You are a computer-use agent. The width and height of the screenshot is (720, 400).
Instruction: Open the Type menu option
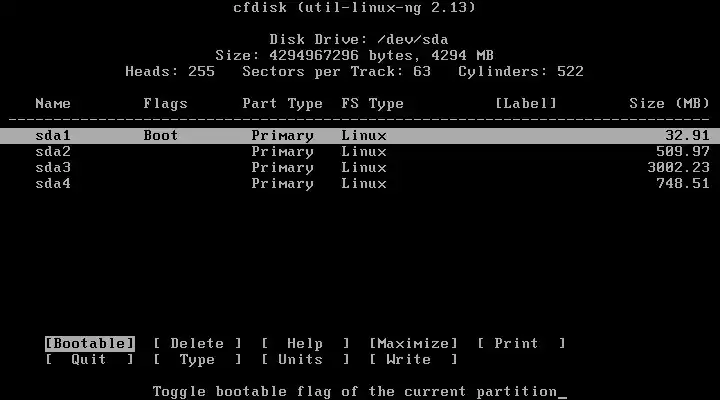coord(197,360)
